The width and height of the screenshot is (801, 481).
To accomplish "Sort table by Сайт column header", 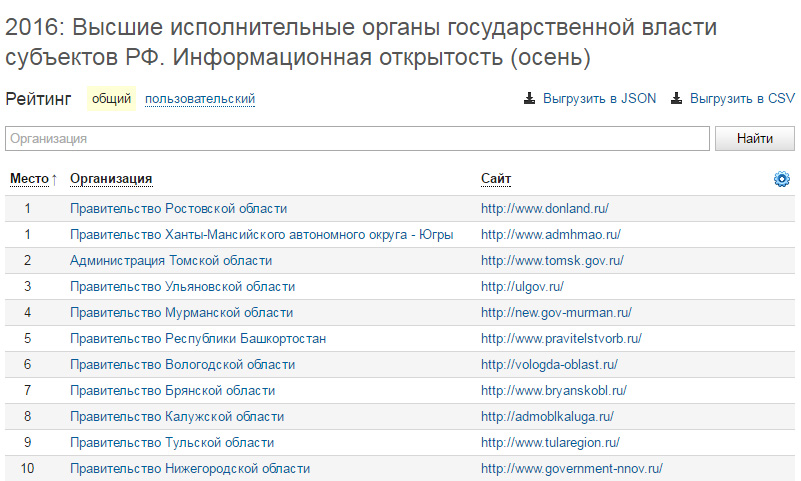I will click(496, 179).
